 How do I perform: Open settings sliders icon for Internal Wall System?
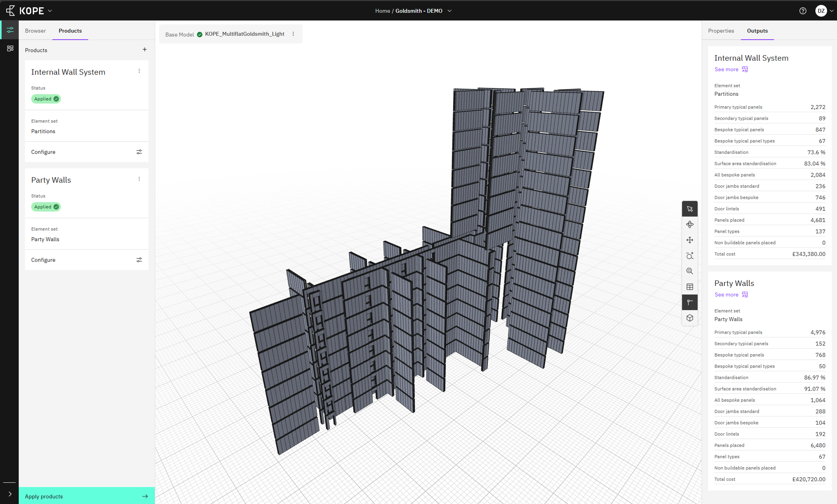[x=139, y=152]
